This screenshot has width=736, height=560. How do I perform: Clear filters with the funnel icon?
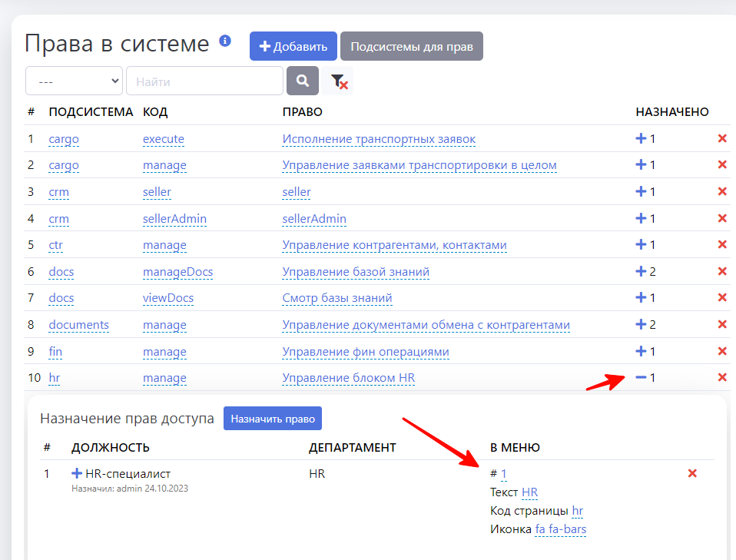[x=338, y=81]
